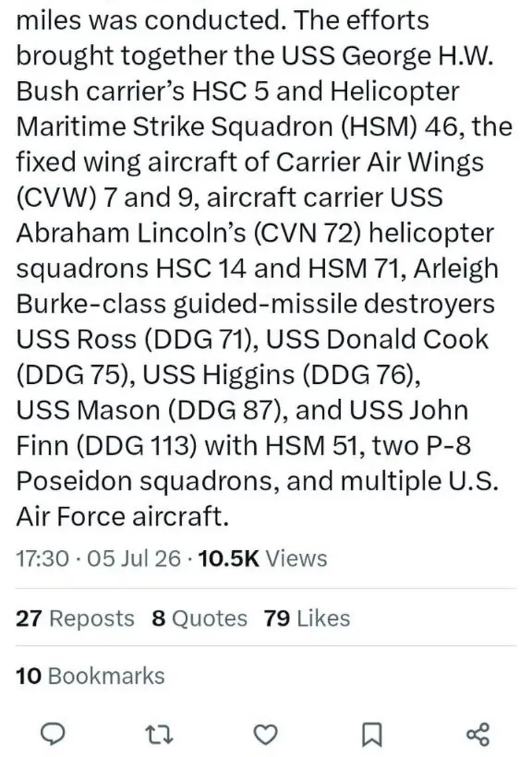
Task: Click the text 'USS George H.W.'
Action: 388,55
